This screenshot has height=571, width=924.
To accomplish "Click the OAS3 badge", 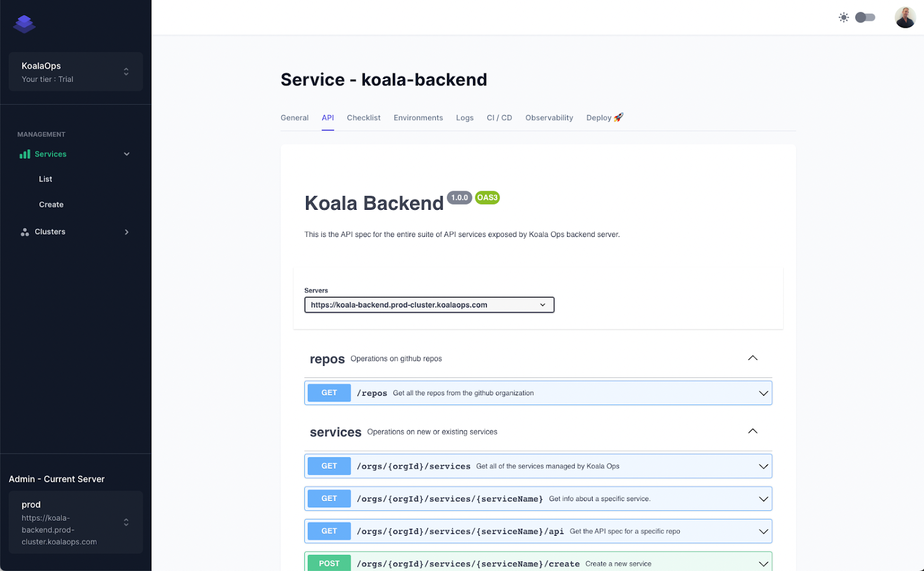I will click(487, 198).
